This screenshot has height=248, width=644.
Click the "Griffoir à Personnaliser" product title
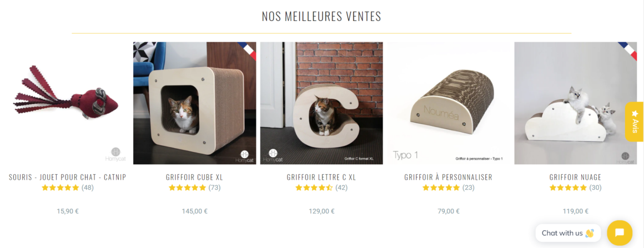coord(449,177)
